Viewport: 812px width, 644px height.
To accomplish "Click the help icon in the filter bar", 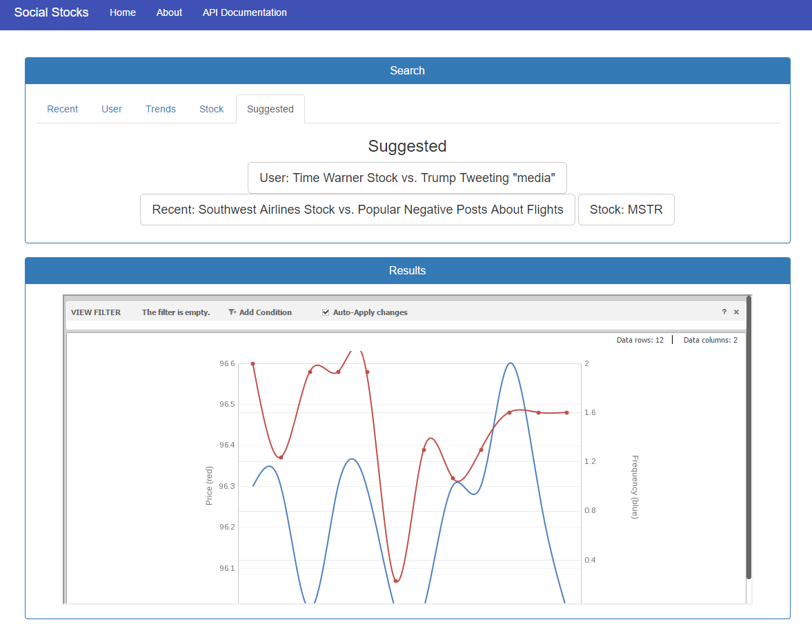I will pos(724,312).
